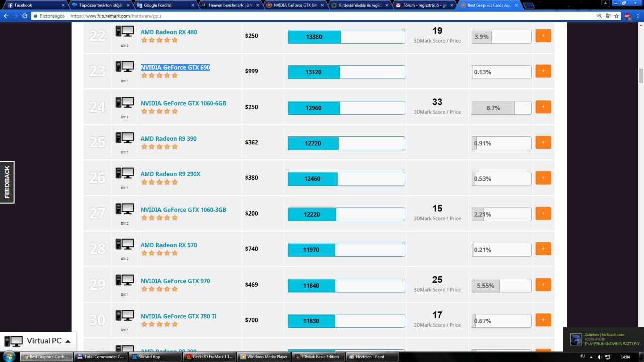Switch to Windows Media Player in the taskbar
Image resolution: width=644 pixels, height=362 pixels.
coord(263,357)
